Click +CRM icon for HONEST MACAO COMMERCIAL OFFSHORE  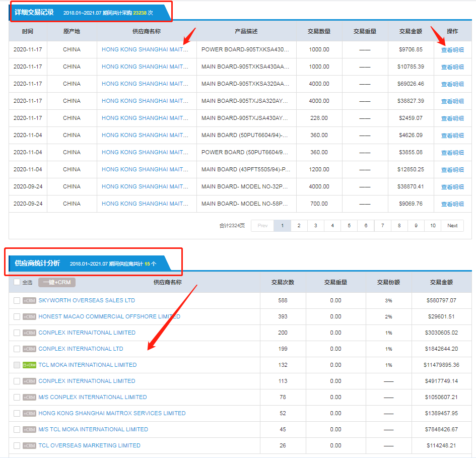(x=29, y=316)
